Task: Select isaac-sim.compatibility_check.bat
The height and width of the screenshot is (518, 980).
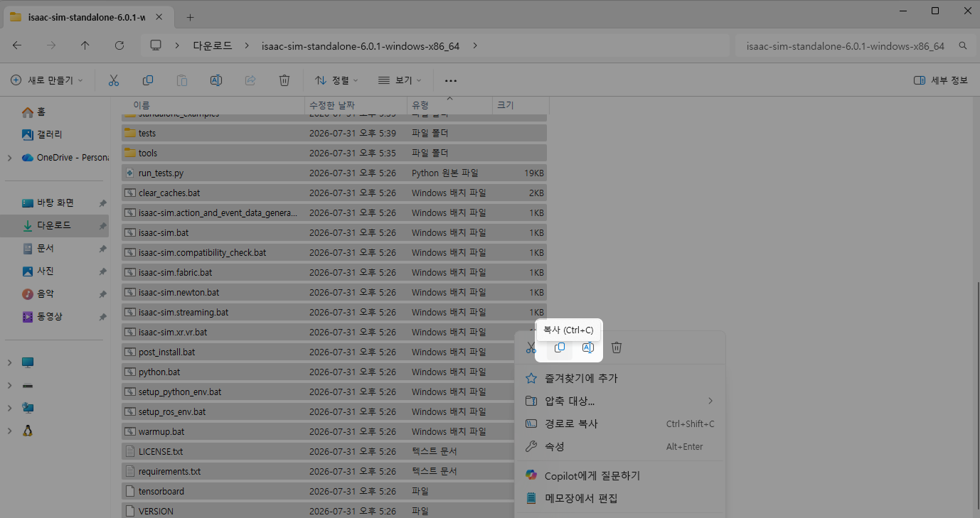Action: pyautogui.click(x=334, y=252)
